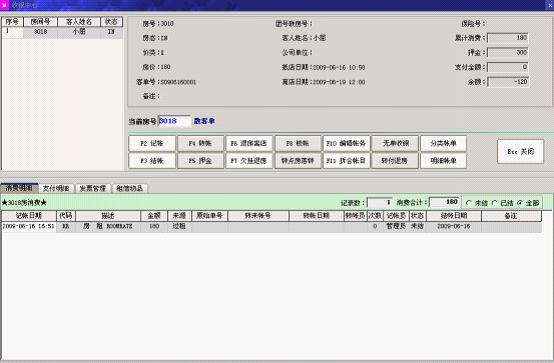Click the 结账日期 column header
Screen dimensions: 554x363
[454, 216]
